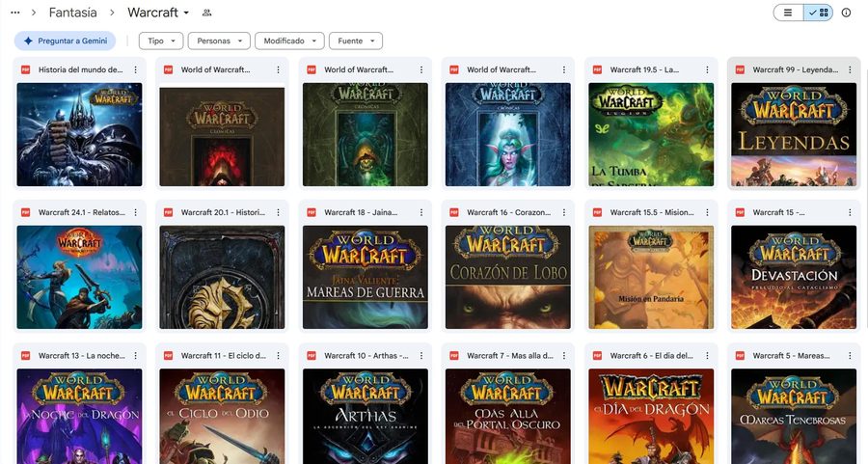Select file name 'Warcraft 7 - Mas alla d...'
868x464 pixels.
510,355
